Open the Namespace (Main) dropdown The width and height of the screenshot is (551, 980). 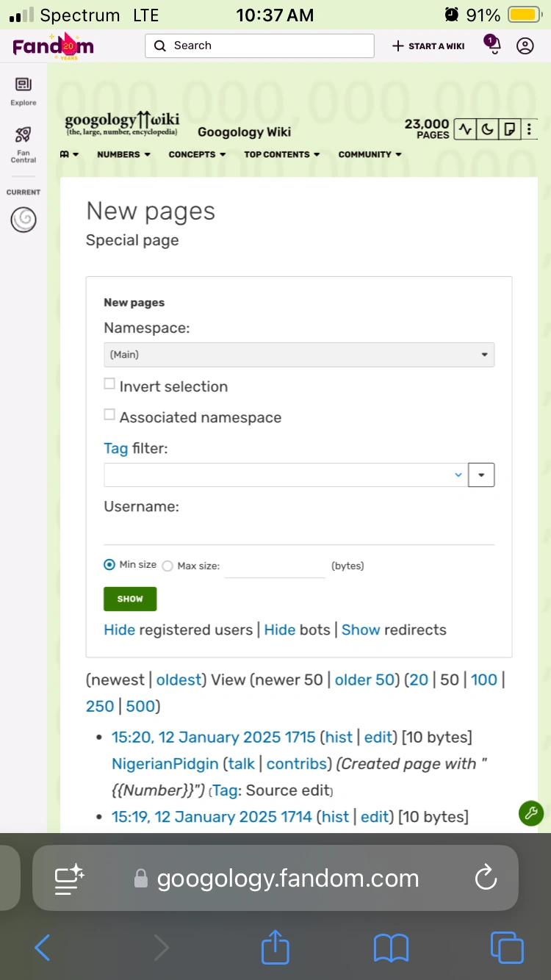(x=298, y=354)
